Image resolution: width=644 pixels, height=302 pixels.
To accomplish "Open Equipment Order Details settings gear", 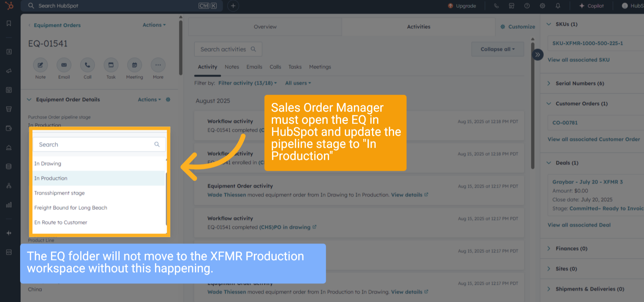I will pyautogui.click(x=168, y=100).
